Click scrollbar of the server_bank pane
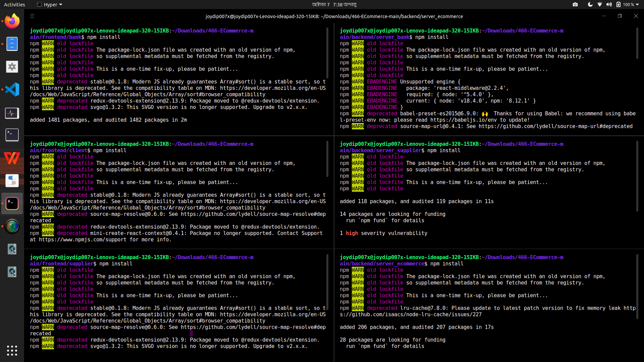Image resolution: width=644 pixels, height=362 pixels. coord(637,44)
